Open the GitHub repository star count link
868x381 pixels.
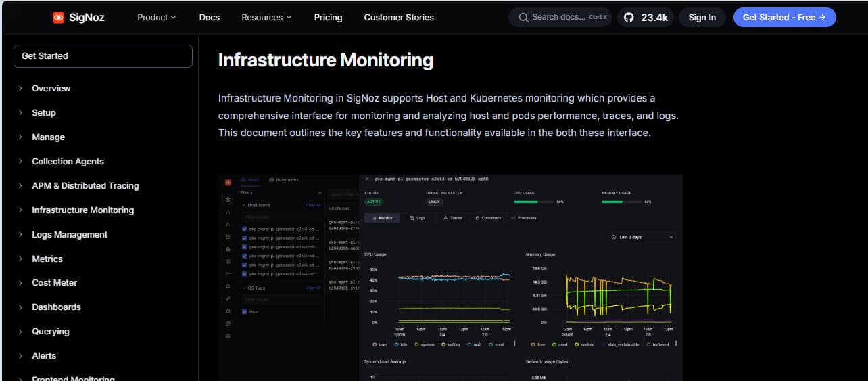click(x=646, y=18)
